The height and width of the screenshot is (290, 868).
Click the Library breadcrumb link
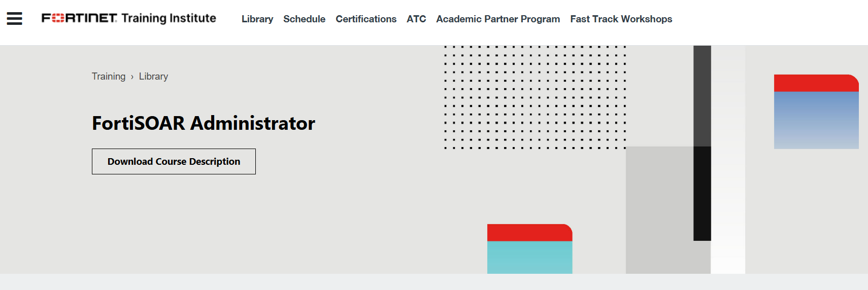pos(153,76)
